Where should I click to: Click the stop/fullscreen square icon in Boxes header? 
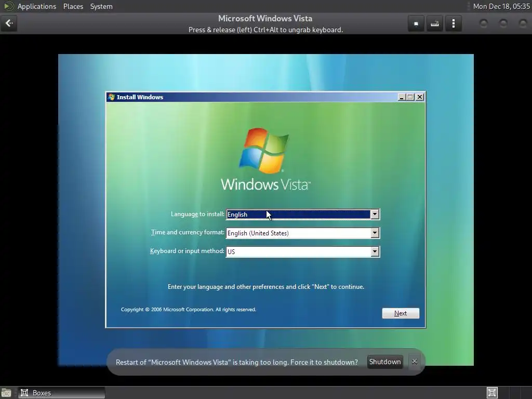coord(416,23)
